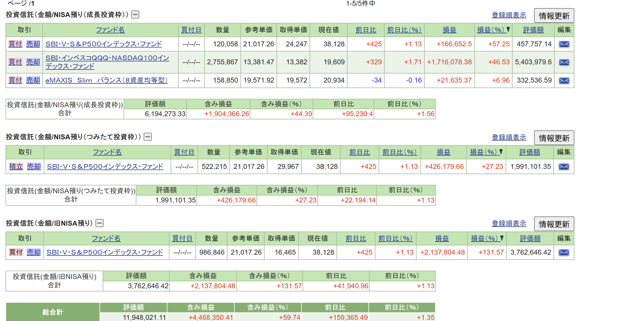Sort growth table by 損益(%) column
Image resolution: width=644 pixels, height=321 pixels.
point(491,30)
